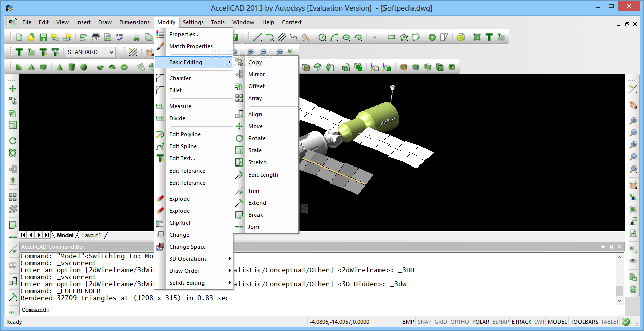Viewport: 644px width, 331px height.
Task: Open the Command Bar dropdown arrow
Action: tap(603, 247)
